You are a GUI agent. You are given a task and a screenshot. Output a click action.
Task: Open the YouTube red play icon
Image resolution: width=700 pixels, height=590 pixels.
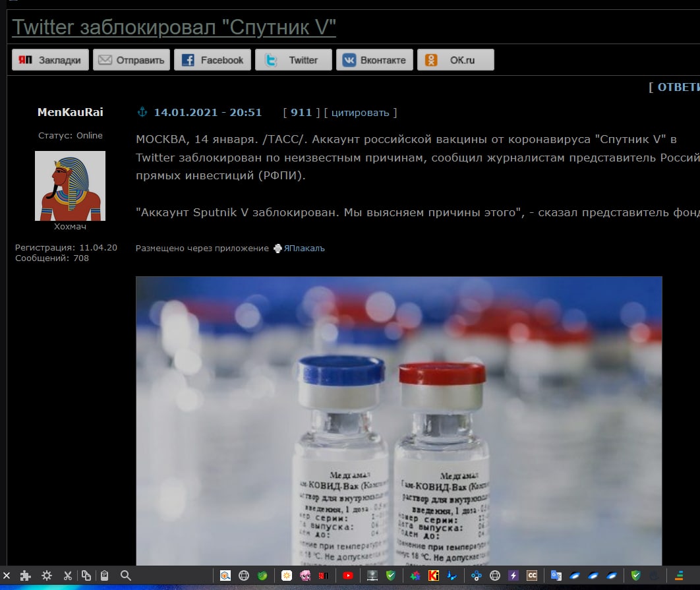(x=348, y=575)
